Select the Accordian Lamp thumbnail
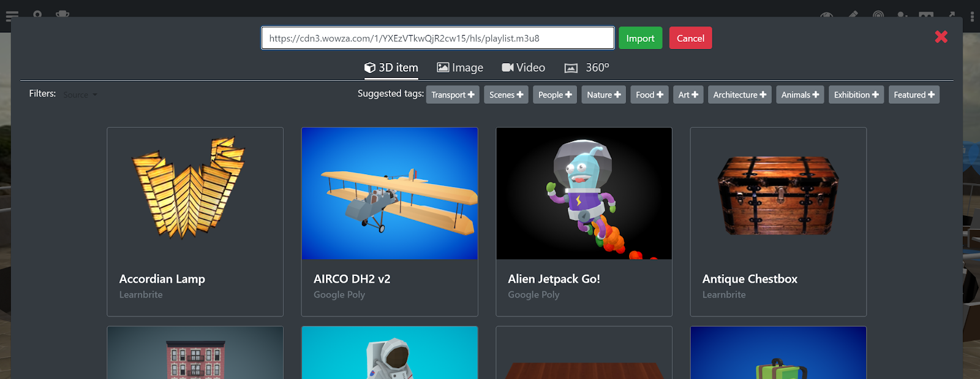 [x=195, y=193]
